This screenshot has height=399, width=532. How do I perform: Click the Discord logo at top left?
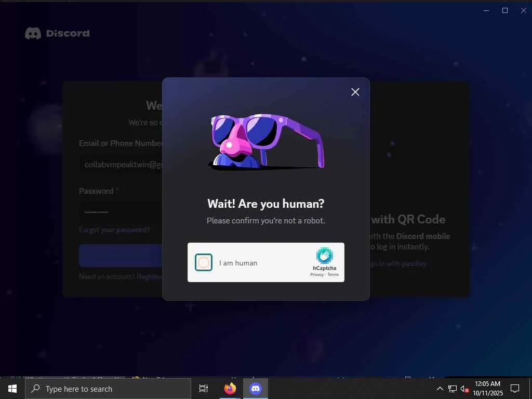[x=57, y=33]
